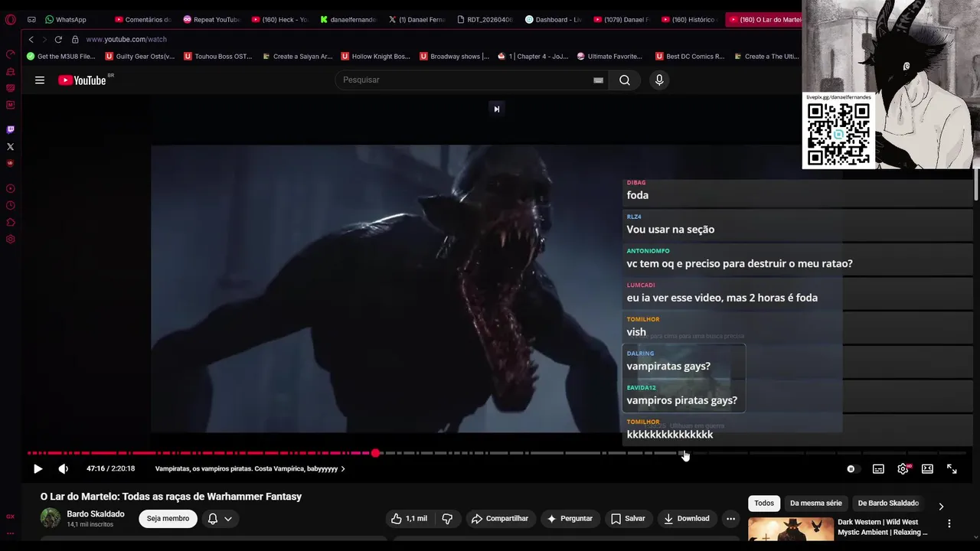Click the site lock icon in address bar

tap(75, 39)
